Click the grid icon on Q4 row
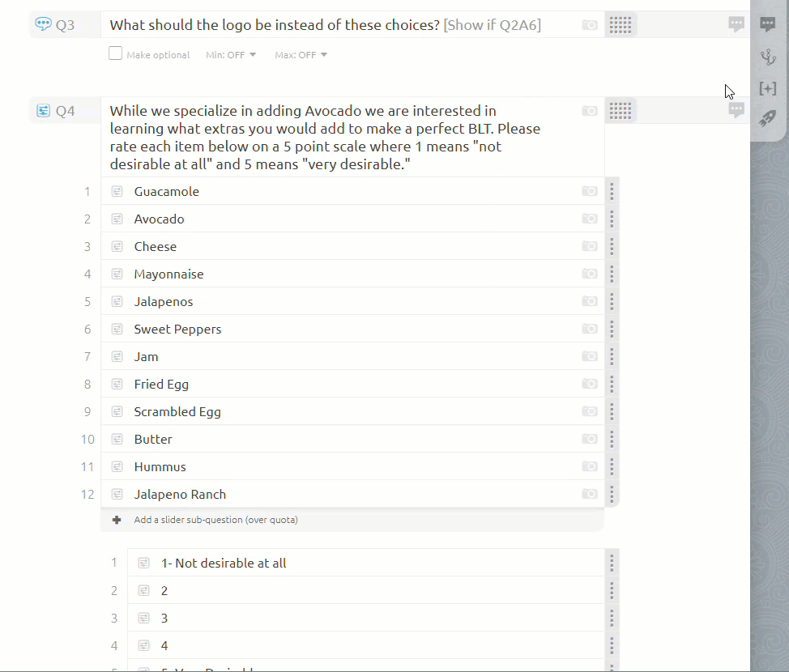This screenshot has width=789, height=672. point(621,111)
